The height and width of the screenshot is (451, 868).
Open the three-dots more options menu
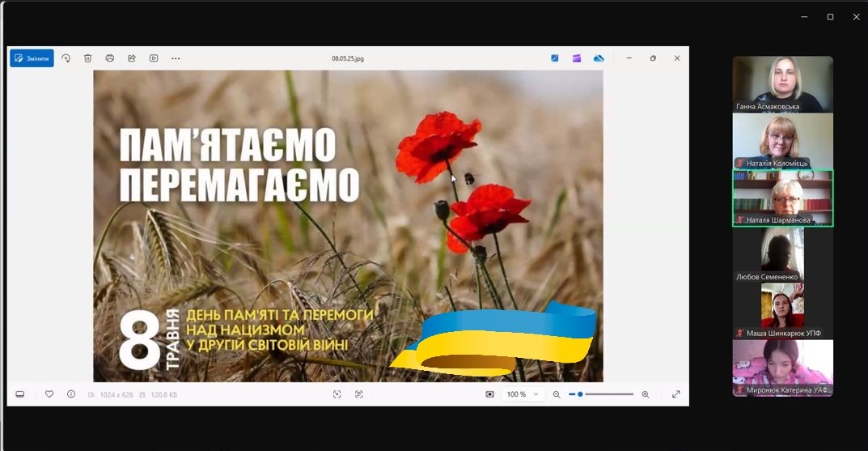[176, 58]
